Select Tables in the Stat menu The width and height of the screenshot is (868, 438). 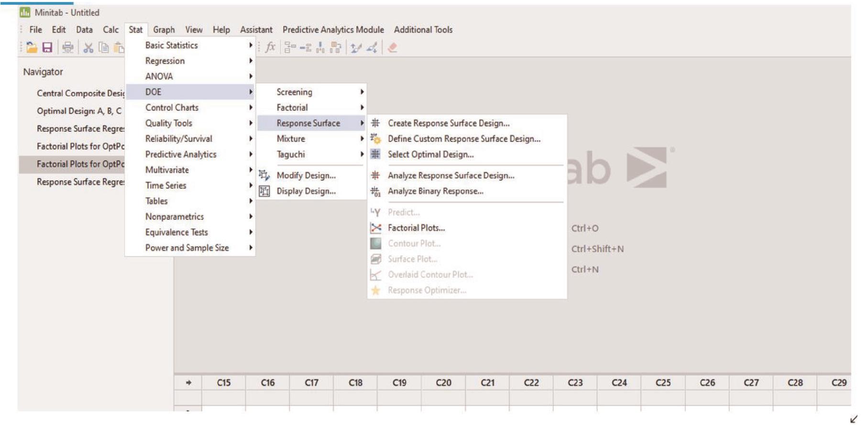point(190,201)
